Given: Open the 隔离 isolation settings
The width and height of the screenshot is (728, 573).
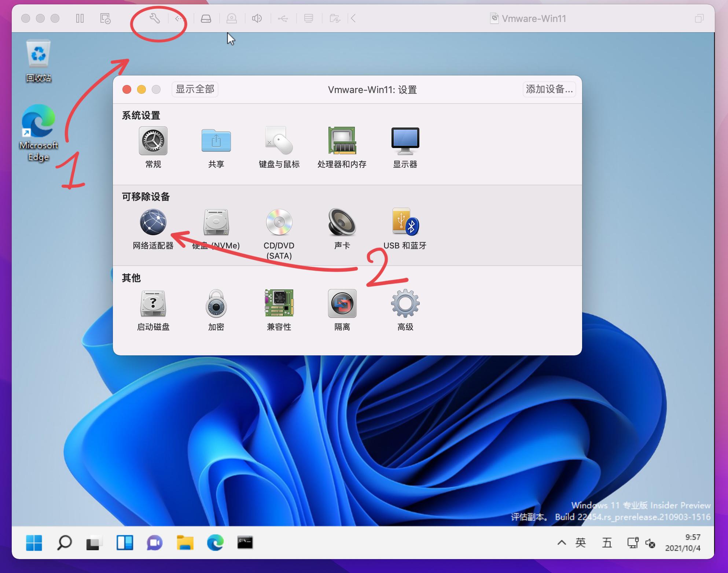Looking at the screenshot, I should [342, 303].
